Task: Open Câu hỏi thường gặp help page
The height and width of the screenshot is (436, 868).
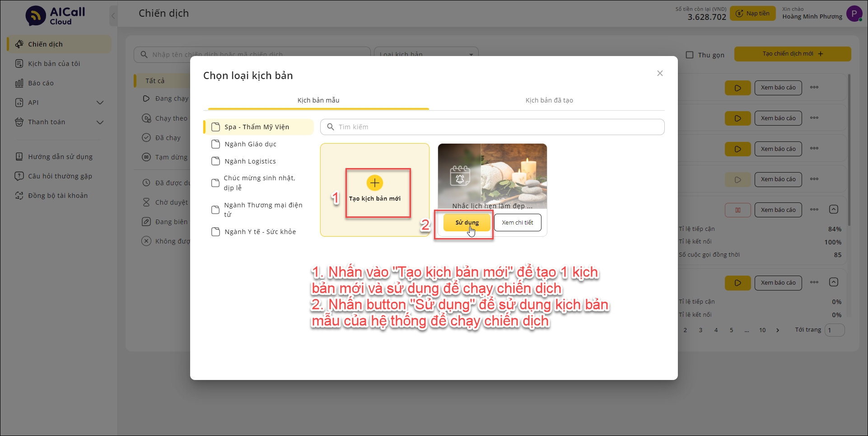Action: point(60,176)
